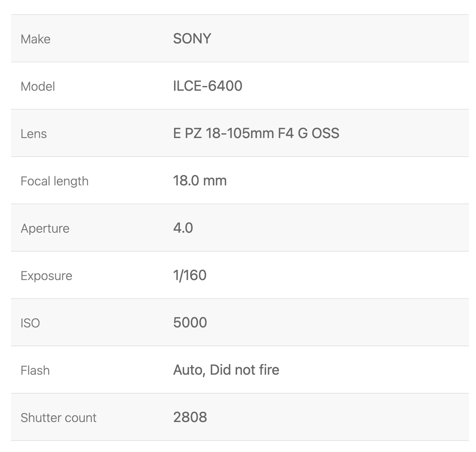Select the Auto, Did not fire text
Viewport: 476px width, 452px height.
226,370
